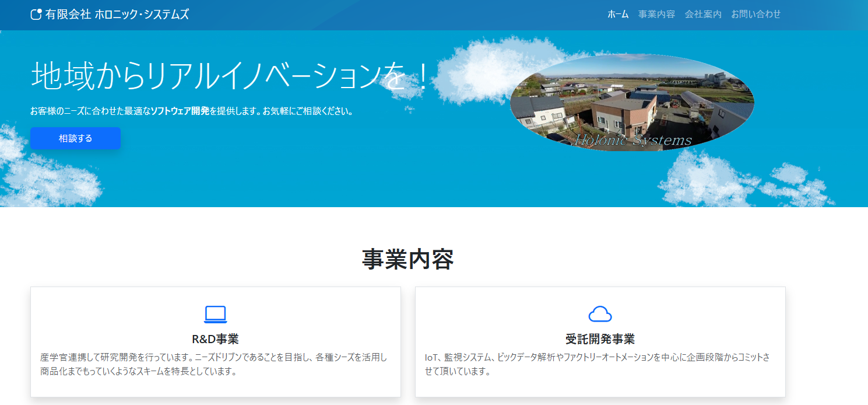
Task: Click the 事業内容 section heading
Action: (407, 259)
